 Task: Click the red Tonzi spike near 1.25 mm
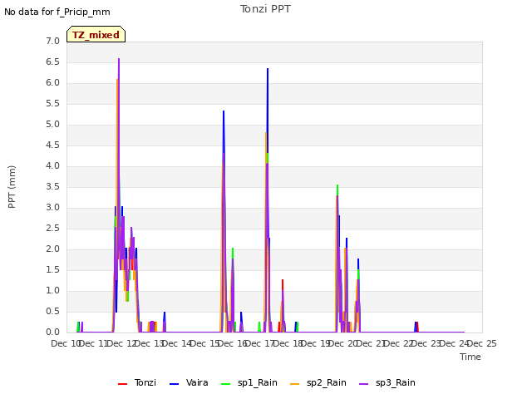[x=283, y=281]
